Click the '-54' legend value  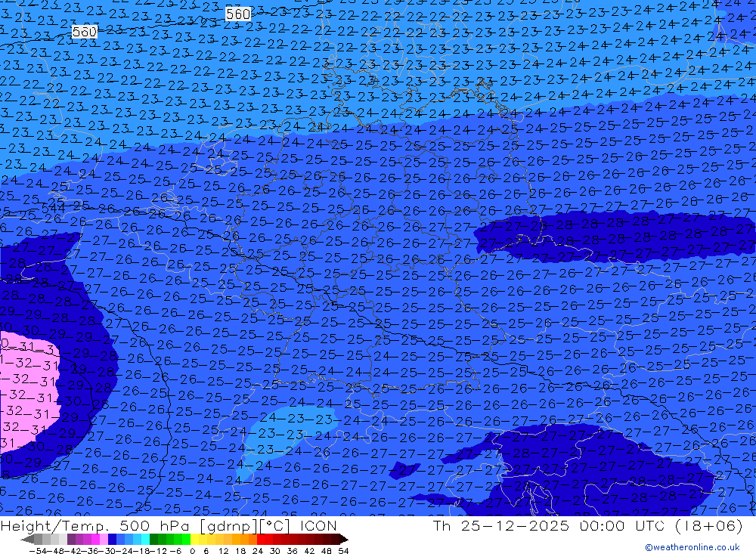tap(38, 551)
